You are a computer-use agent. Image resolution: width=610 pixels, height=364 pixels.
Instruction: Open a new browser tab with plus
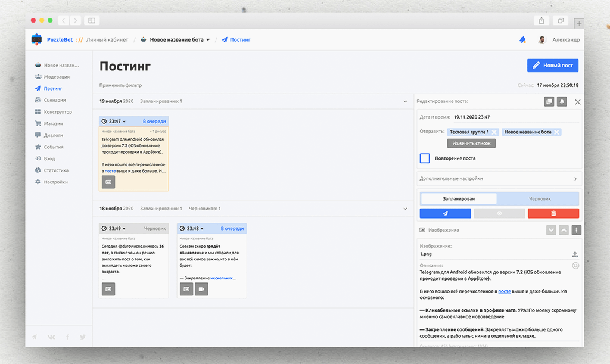pyautogui.click(x=579, y=24)
